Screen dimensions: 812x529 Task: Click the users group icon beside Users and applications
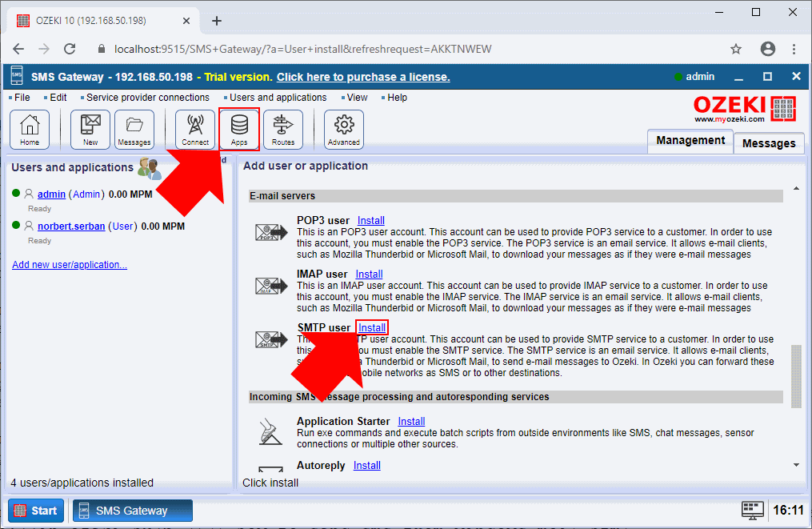(x=150, y=169)
